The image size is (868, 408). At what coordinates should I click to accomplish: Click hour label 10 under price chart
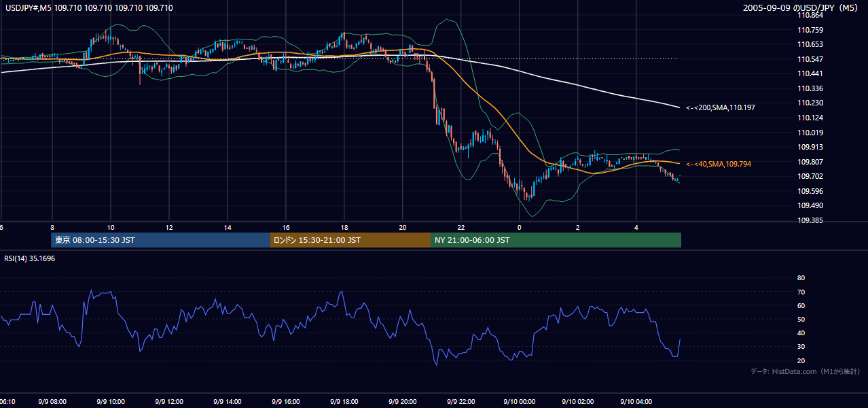tap(111, 227)
